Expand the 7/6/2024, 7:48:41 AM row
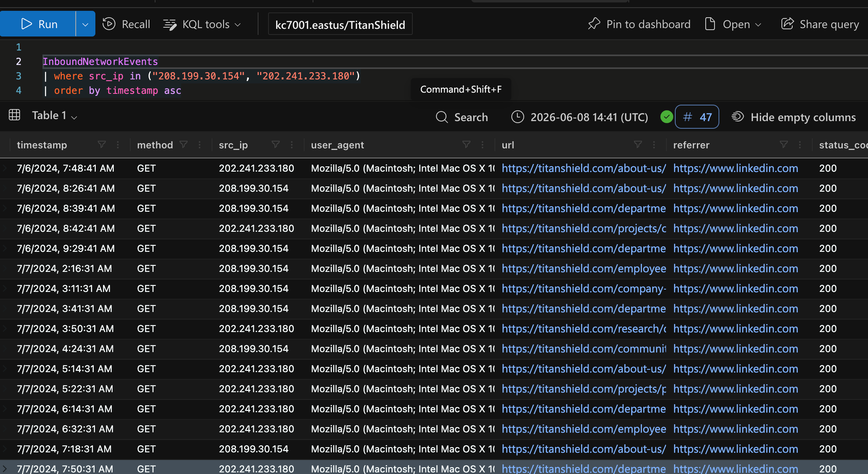This screenshot has height=474, width=868. [x=5, y=168]
